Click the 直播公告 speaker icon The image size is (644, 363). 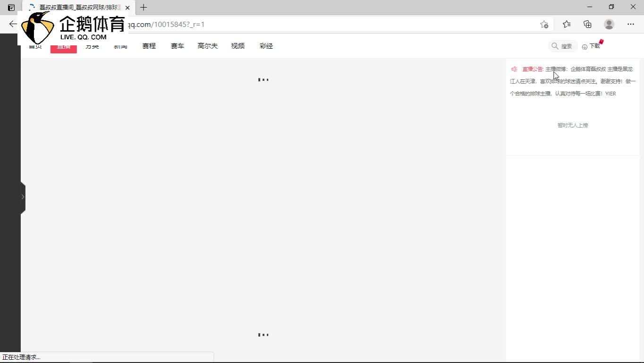514,69
